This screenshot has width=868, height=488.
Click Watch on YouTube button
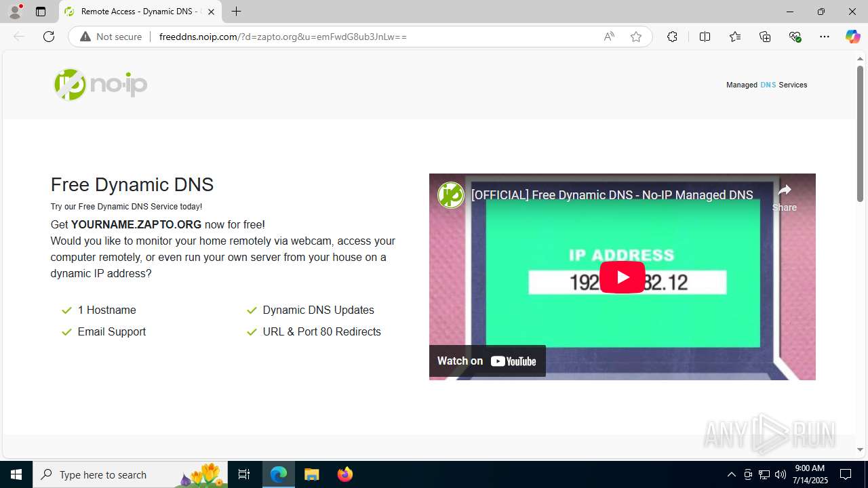tap(487, 361)
